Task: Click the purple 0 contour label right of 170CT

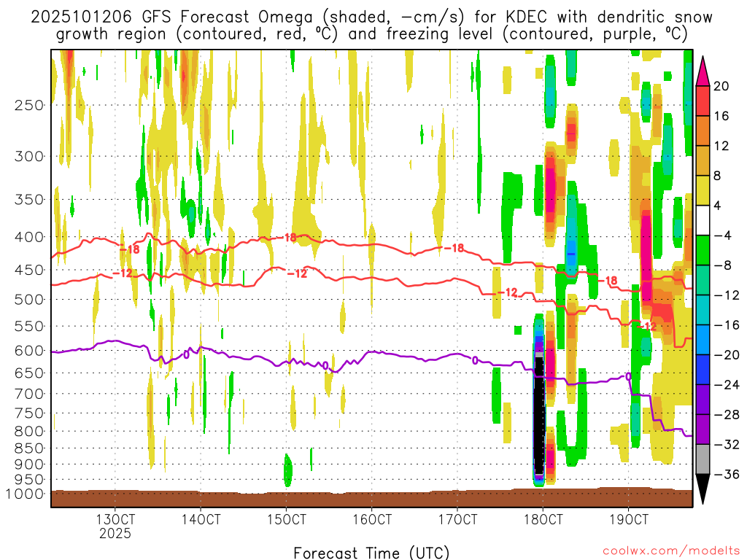Action: (475, 359)
